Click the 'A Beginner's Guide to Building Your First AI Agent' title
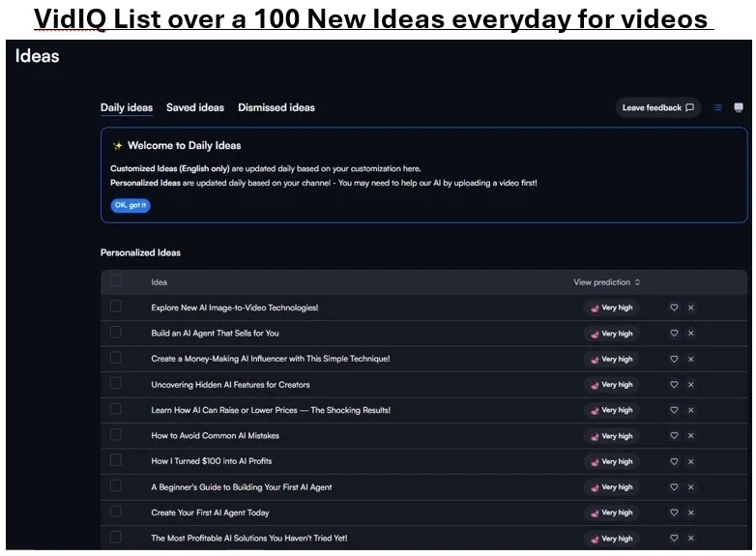Viewport: 756px width, 556px height. (x=241, y=487)
